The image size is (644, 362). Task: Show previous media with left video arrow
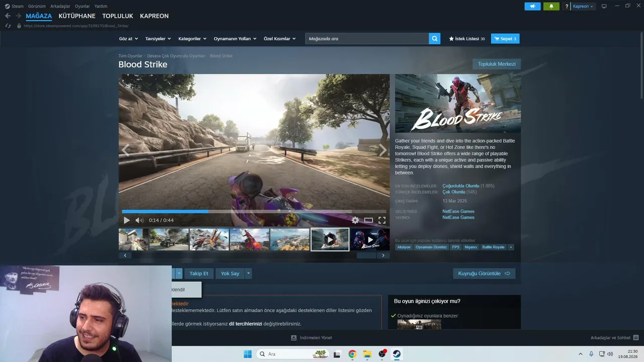125,150
